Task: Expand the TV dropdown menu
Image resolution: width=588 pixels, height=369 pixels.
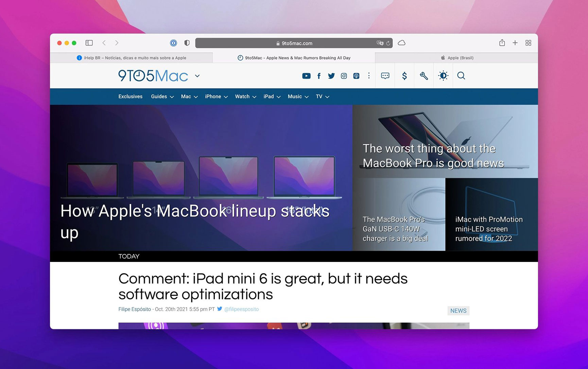Action: click(x=323, y=96)
